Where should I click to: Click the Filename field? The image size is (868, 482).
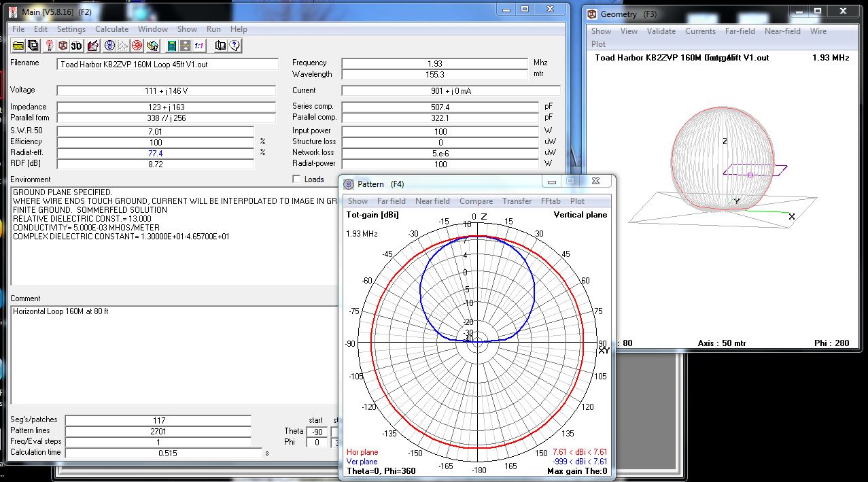[168, 65]
